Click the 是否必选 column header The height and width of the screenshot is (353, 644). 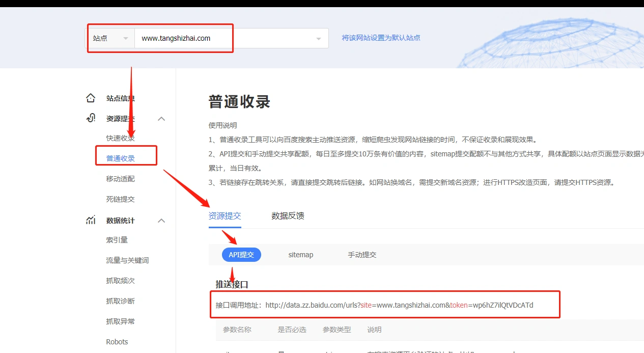pyautogui.click(x=292, y=330)
